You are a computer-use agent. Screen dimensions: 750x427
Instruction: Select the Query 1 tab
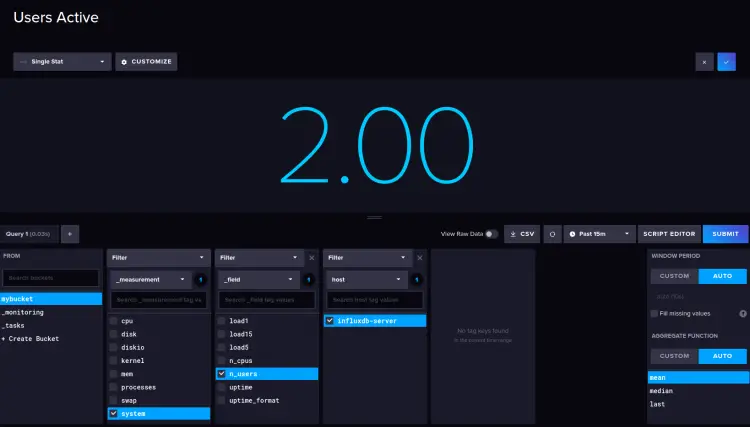(x=28, y=234)
